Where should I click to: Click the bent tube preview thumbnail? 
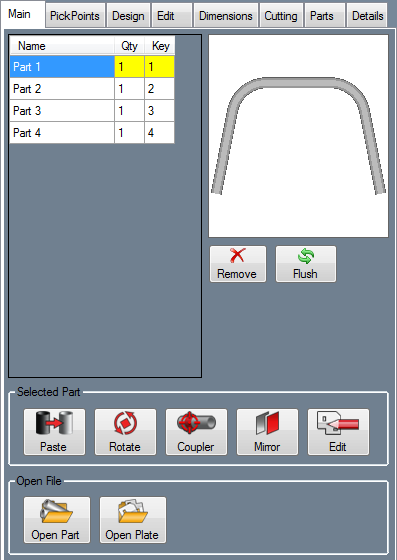298,136
